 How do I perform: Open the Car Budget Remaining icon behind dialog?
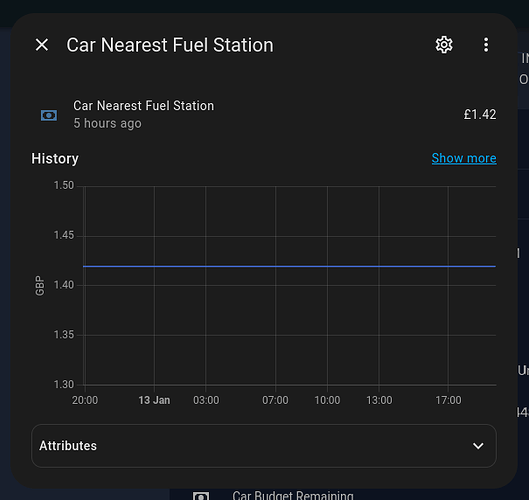(201, 496)
